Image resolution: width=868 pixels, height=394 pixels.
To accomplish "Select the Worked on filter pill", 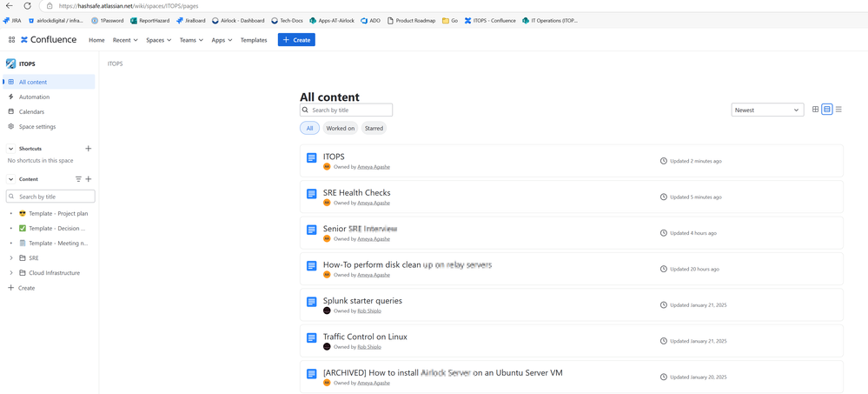I will [x=341, y=128].
